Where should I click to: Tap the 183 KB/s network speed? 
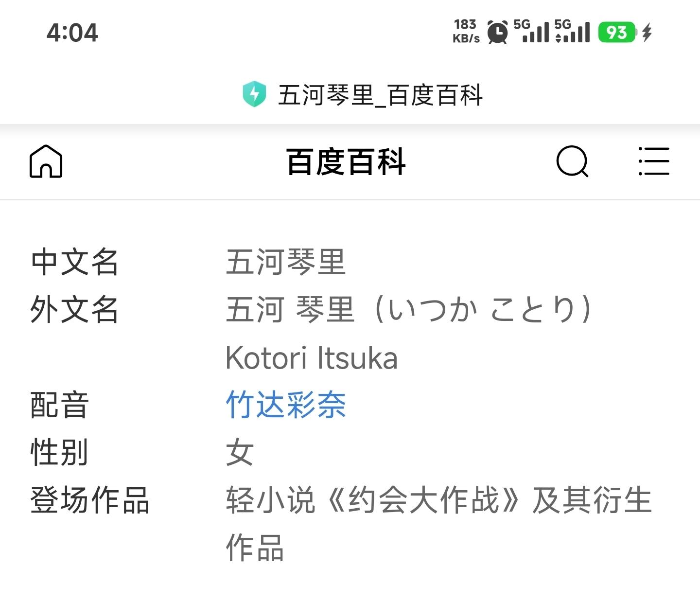click(466, 32)
